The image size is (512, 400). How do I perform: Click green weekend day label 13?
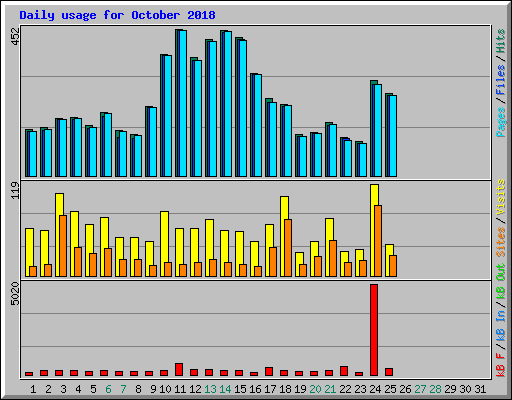(210, 389)
